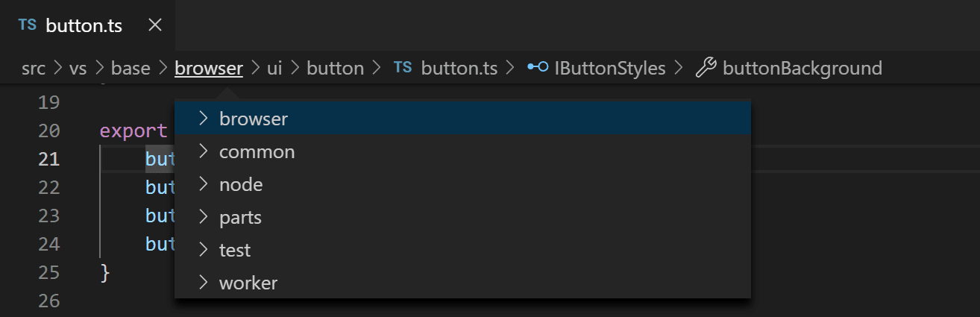Select the worker folder in the list

pos(248,283)
